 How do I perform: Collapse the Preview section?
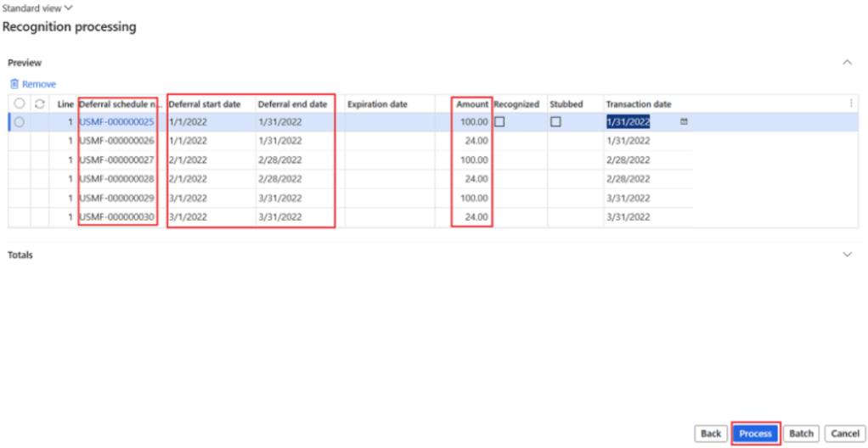click(x=846, y=62)
